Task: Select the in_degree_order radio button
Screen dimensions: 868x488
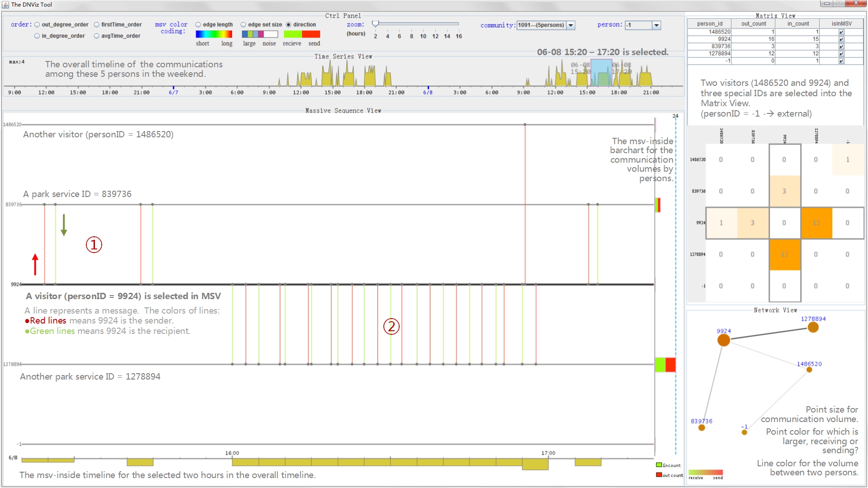Action: tap(37, 36)
